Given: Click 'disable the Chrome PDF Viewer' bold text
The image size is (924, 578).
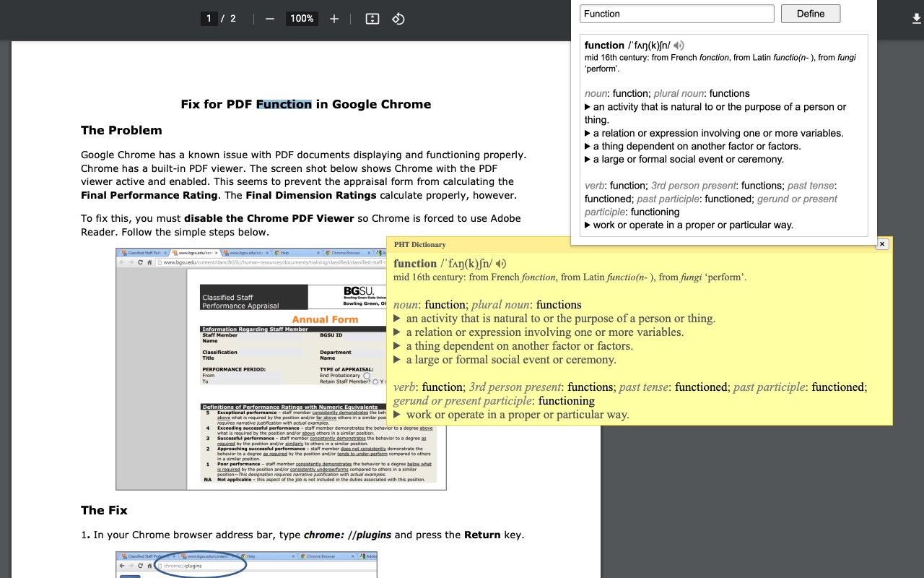Looking at the screenshot, I should pos(269,218).
